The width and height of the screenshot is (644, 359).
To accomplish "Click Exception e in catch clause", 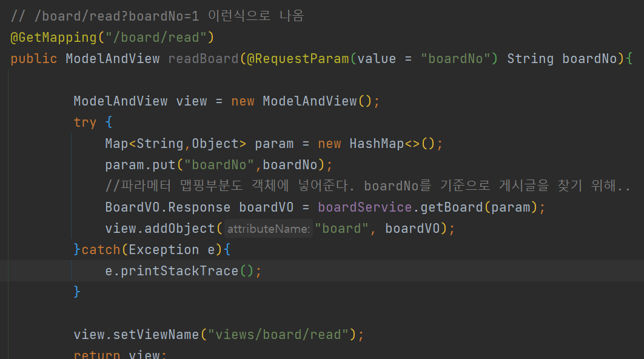I will [172, 250].
